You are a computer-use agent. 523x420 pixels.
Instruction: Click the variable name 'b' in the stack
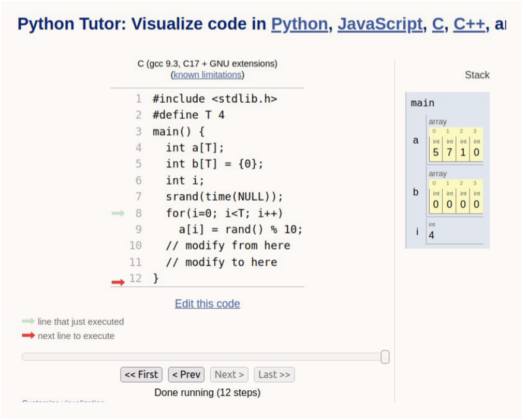[416, 192]
